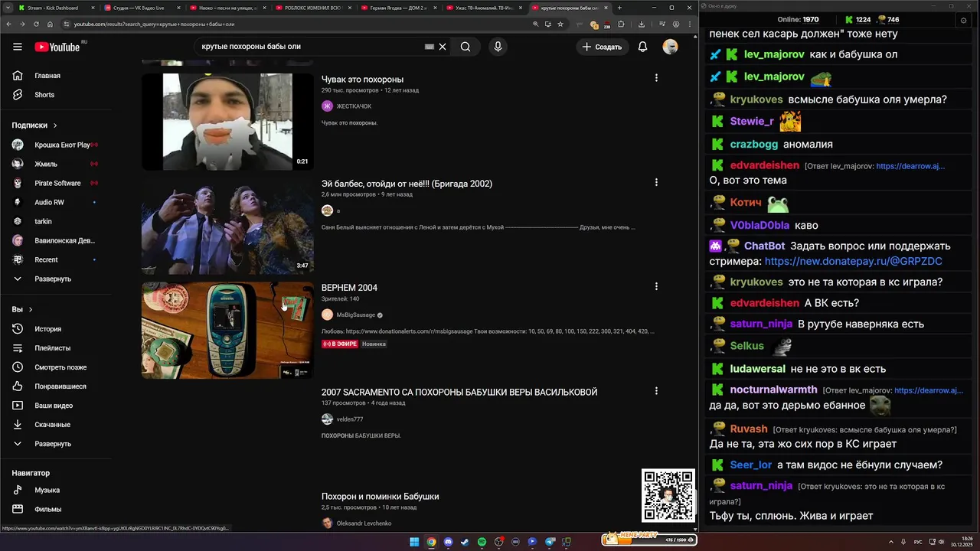The height and width of the screenshot is (551, 980).
Task: Click the ЖЕСТКАЧОК channel name
Action: (x=354, y=106)
